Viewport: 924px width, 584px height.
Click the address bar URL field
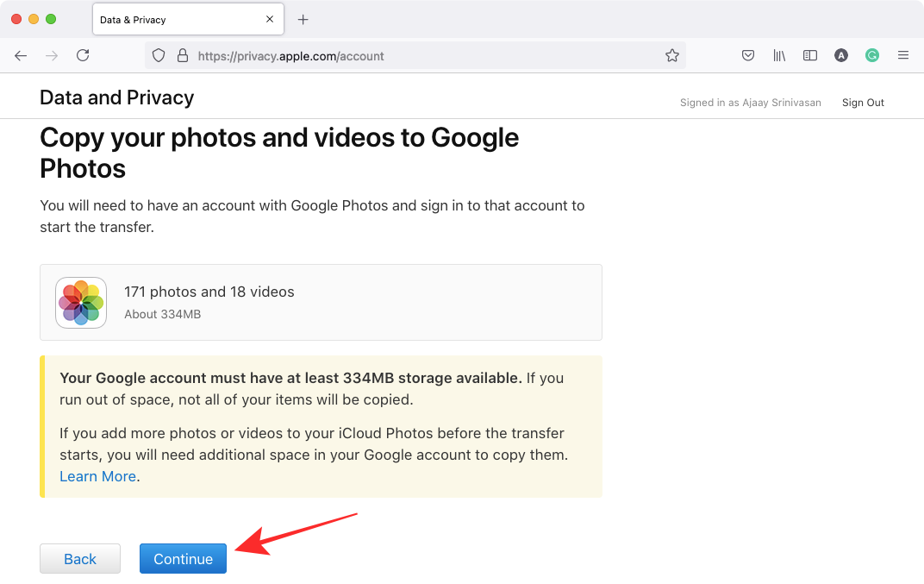tap(415, 55)
